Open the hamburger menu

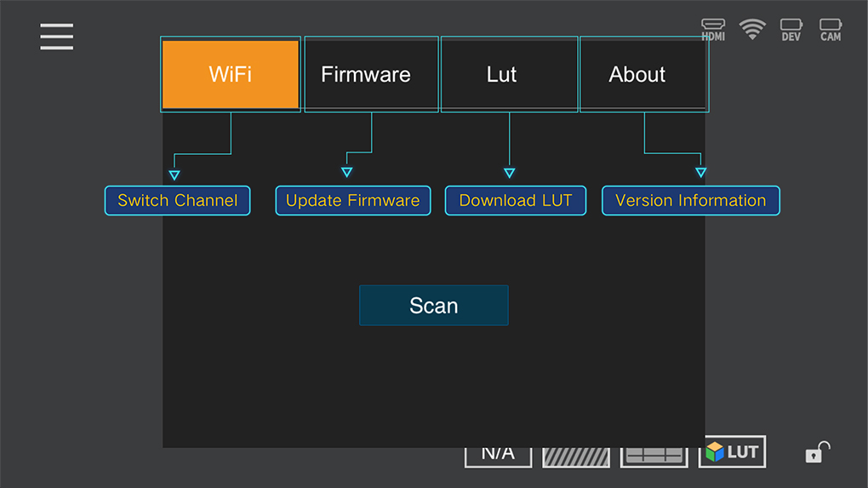click(x=56, y=37)
